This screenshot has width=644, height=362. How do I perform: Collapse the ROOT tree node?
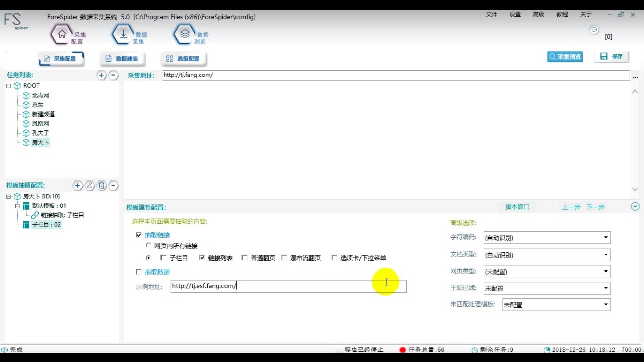click(x=9, y=86)
